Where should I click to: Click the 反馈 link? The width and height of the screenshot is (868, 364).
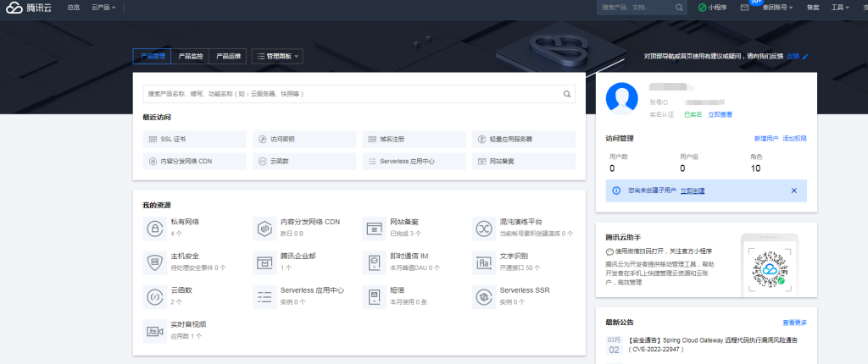[x=793, y=57]
